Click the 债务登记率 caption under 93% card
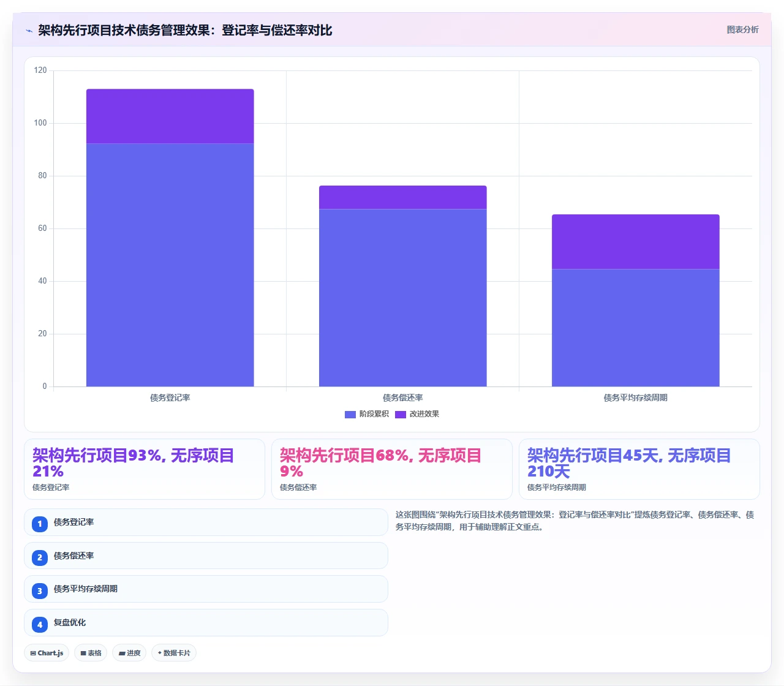This screenshot has height=686, width=784. coord(51,488)
